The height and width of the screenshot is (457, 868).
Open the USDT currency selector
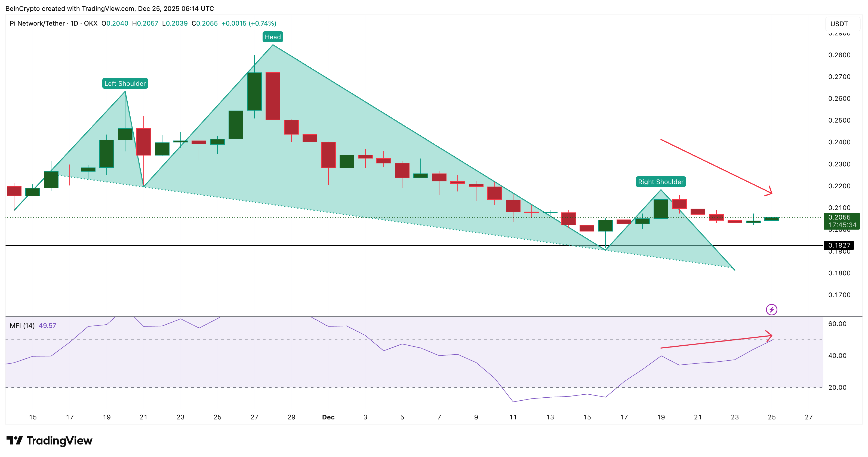839,24
